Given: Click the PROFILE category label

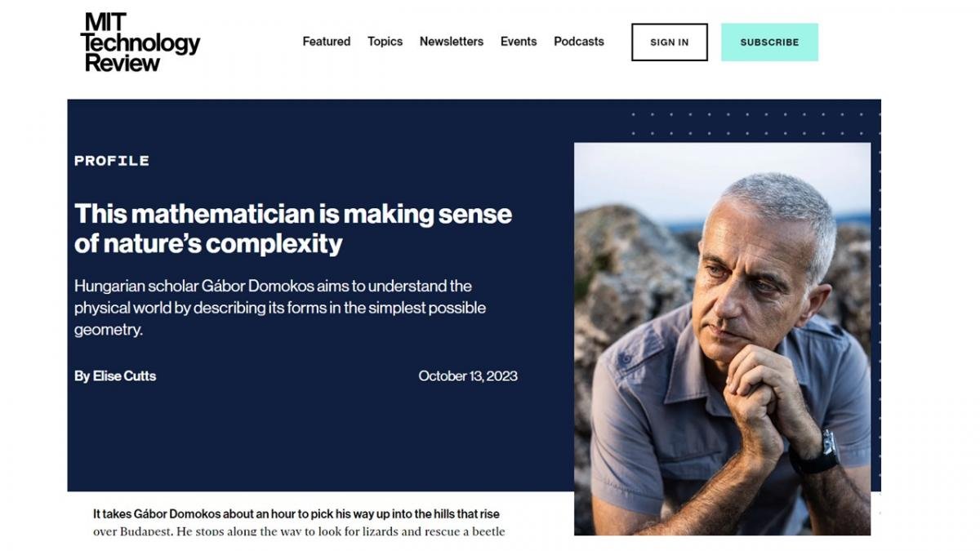Looking at the screenshot, I should click(112, 161).
